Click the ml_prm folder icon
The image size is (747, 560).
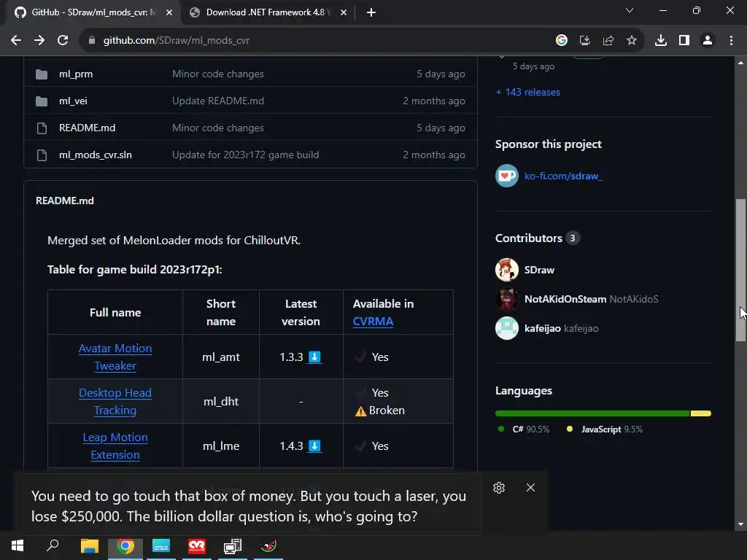coord(42,74)
